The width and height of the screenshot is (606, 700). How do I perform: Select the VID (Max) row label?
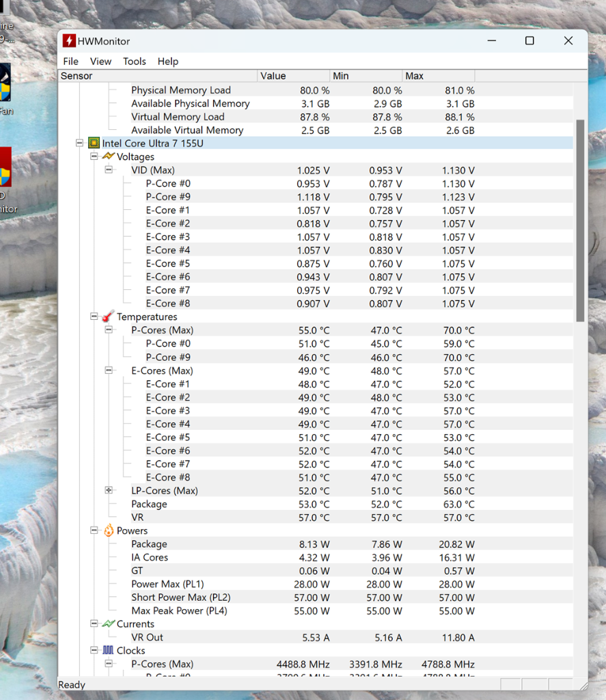[x=152, y=170]
